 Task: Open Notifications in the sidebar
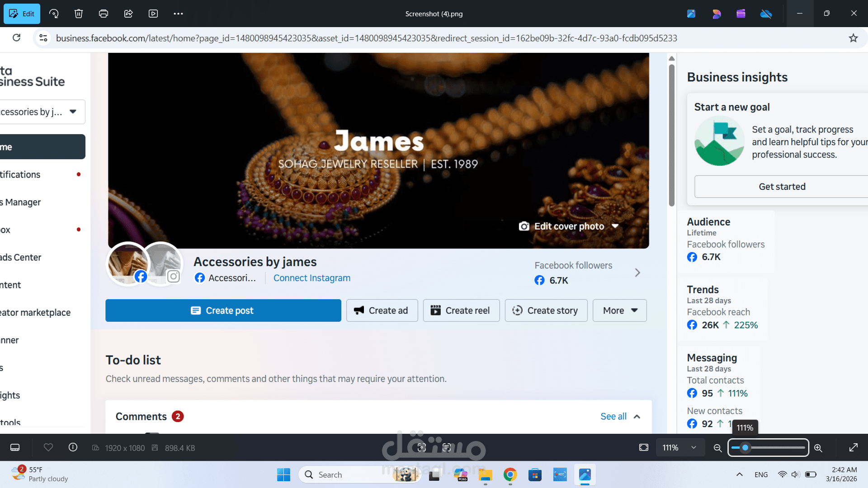[x=42, y=174]
